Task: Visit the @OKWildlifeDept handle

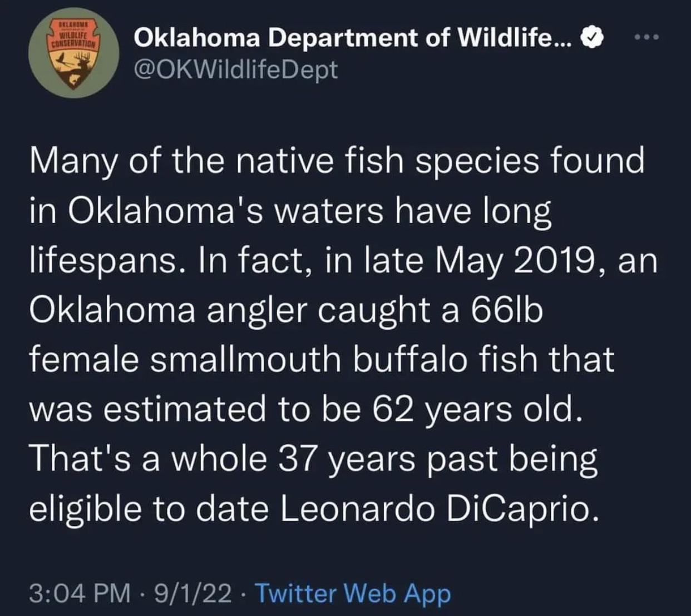Action: (236, 70)
